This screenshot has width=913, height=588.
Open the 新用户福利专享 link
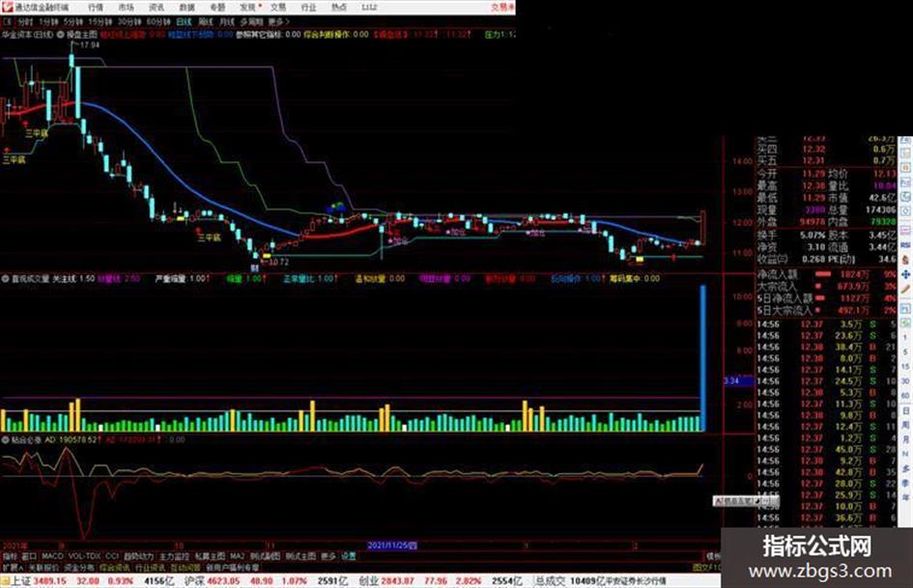point(232,568)
